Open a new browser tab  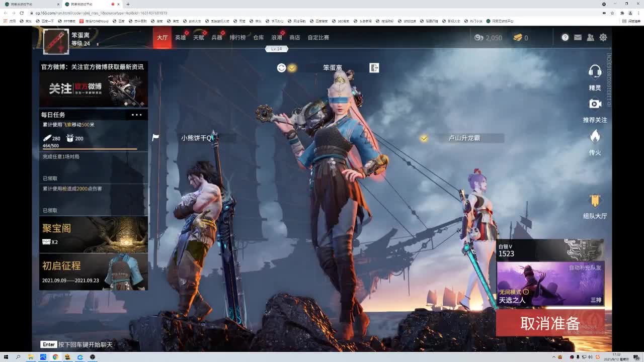(128, 4)
